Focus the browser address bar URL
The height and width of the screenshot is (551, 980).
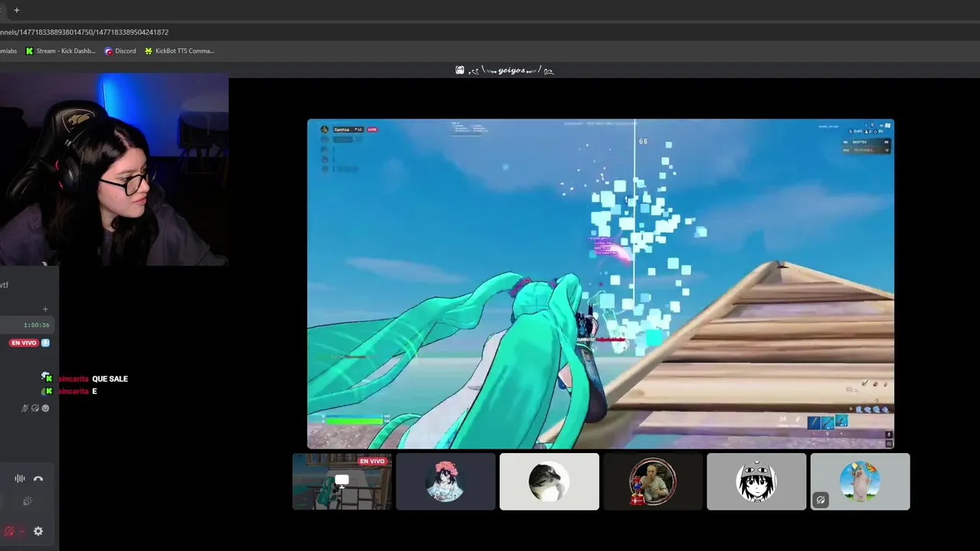(84, 32)
